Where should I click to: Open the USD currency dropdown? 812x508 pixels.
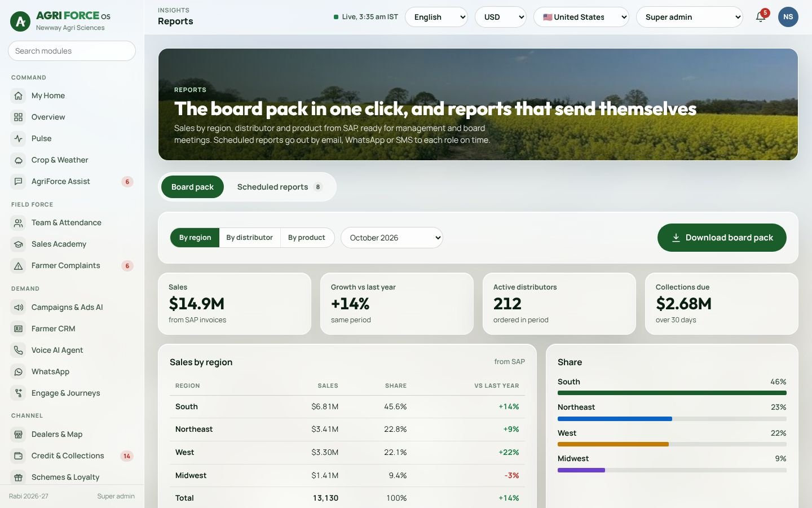point(501,17)
